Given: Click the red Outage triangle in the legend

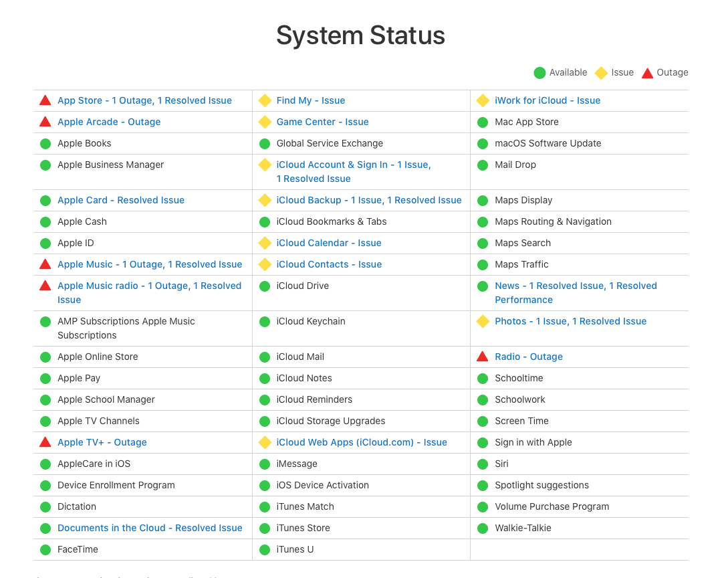Looking at the screenshot, I should tap(647, 73).
